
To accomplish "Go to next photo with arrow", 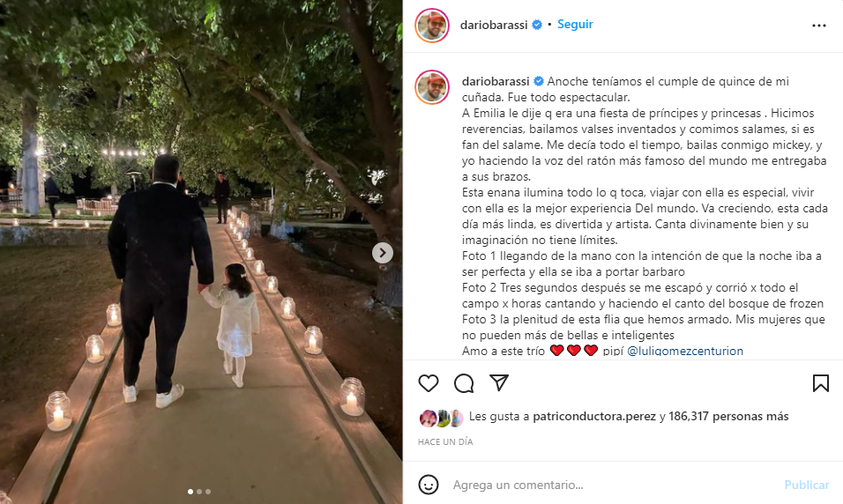I will pos(382,253).
